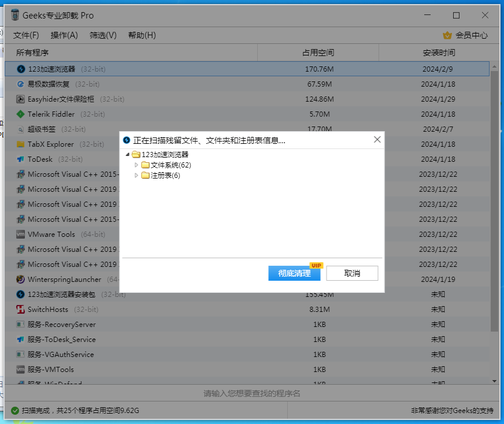
Task: Click the scrollbar up arrow
Action: click(494, 66)
